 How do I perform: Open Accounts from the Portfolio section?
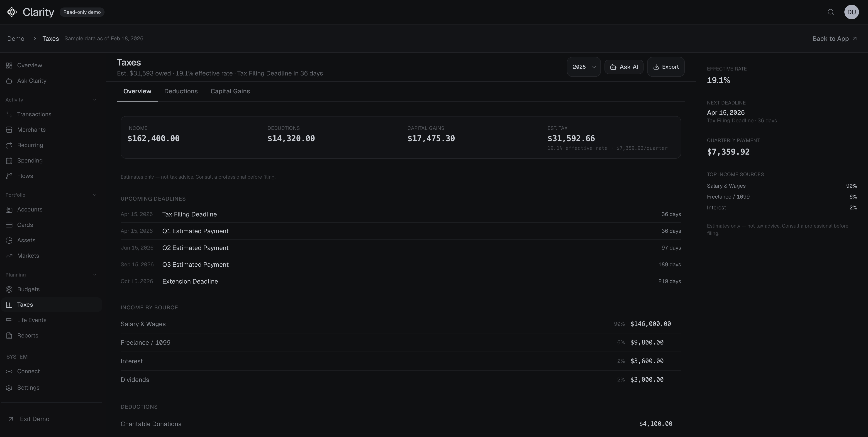[10, 209]
